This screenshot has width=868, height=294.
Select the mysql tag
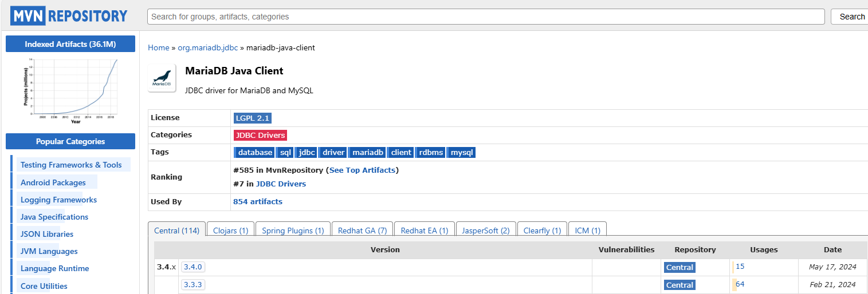click(461, 152)
